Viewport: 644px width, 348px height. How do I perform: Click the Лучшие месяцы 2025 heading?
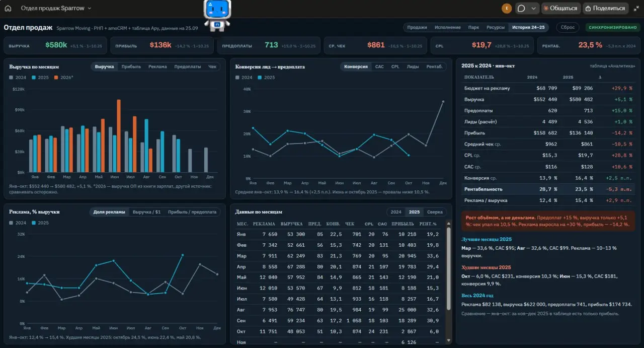487,239
